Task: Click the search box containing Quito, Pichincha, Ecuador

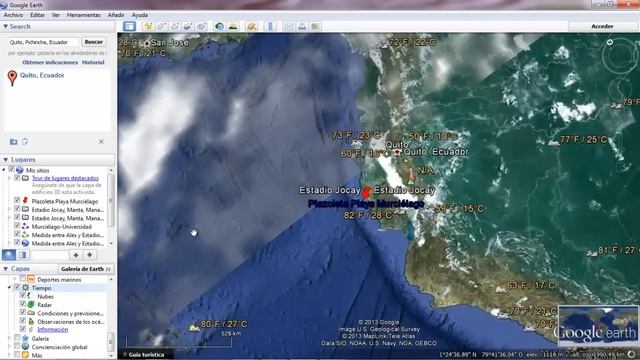Action: pyautogui.click(x=43, y=42)
